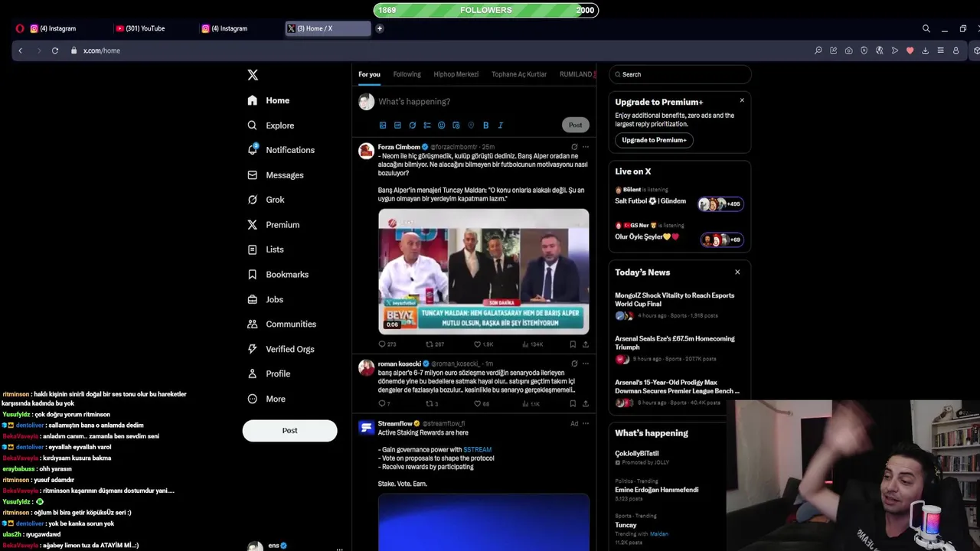Schedule the post with the calendar icon

coord(456,125)
